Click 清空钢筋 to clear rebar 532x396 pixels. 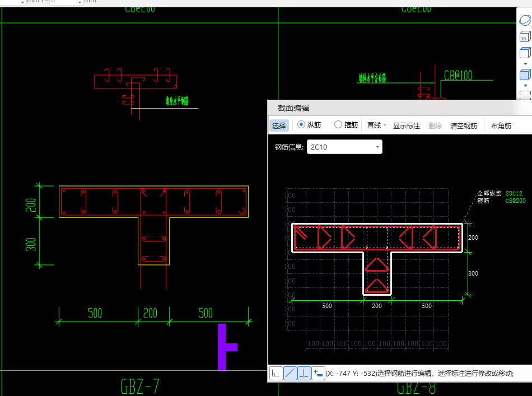[464, 126]
